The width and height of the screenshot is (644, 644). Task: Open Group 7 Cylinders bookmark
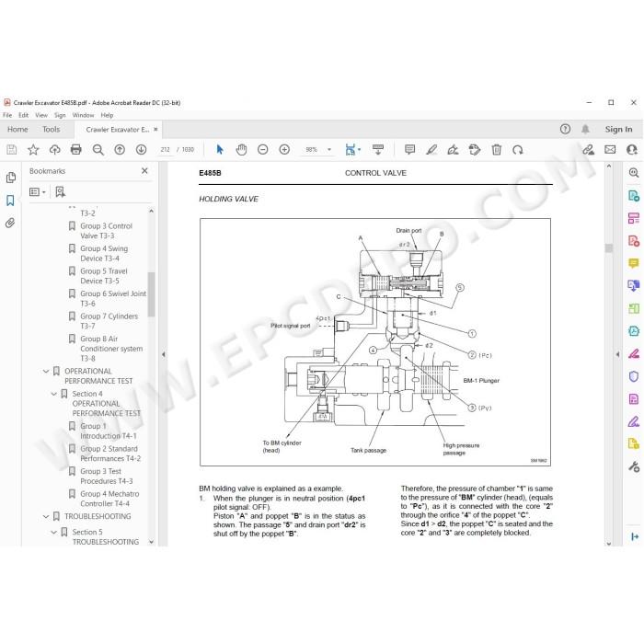click(109, 321)
